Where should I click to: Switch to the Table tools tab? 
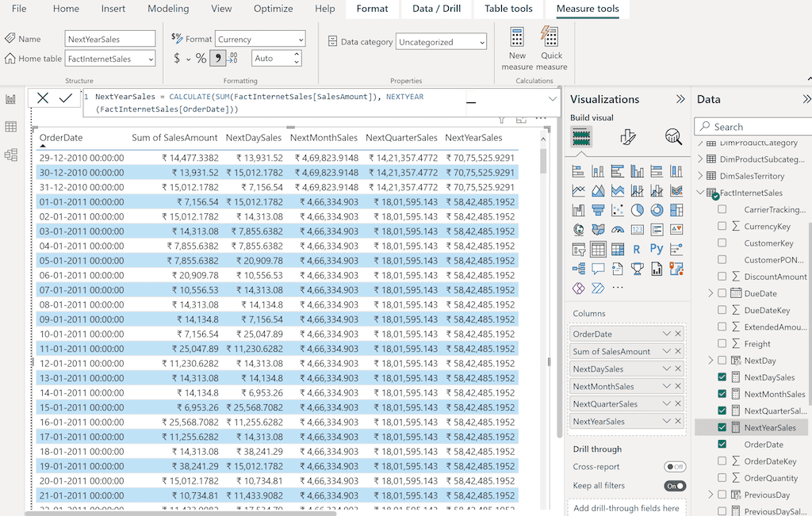click(508, 10)
